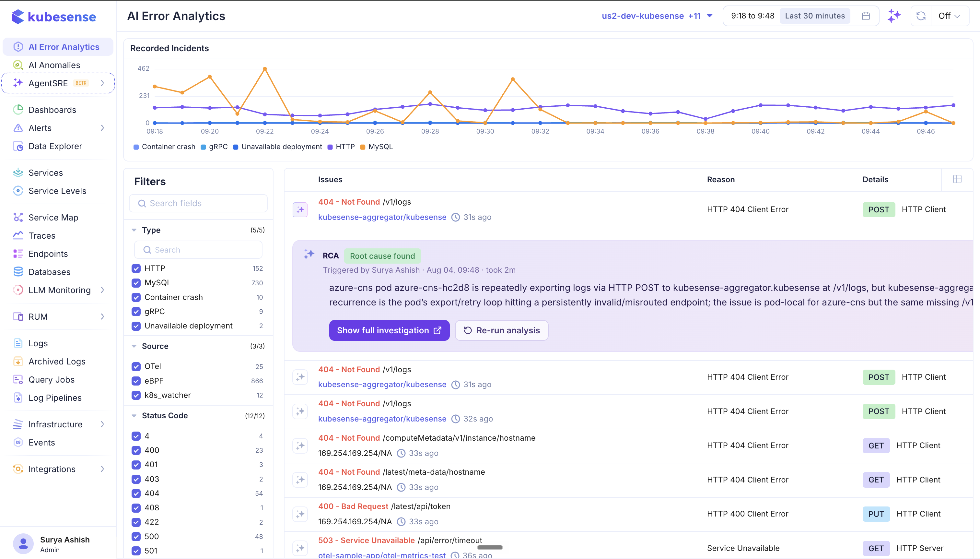Click the Archived Logs sidebar icon
This screenshot has height=559, width=980.
(18, 361)
